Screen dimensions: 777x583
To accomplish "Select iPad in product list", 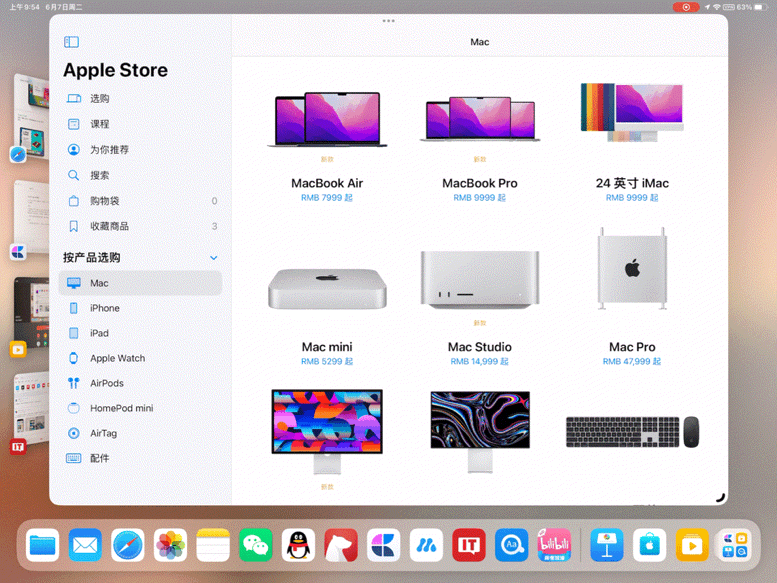I will pos(140,333).
